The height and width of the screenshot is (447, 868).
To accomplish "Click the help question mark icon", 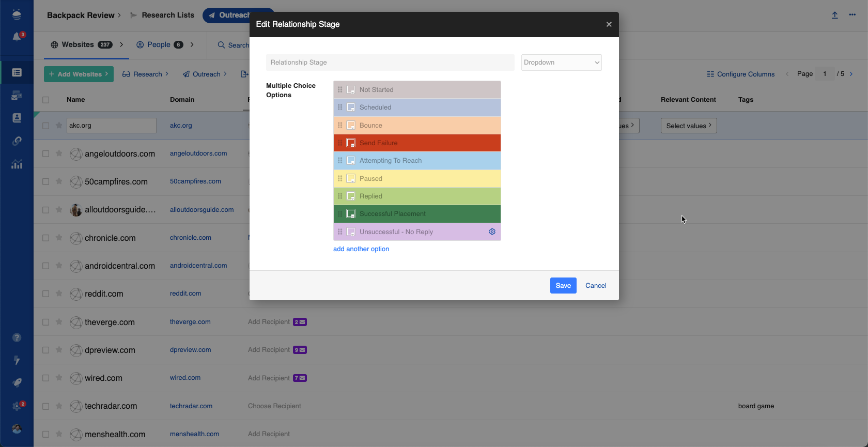I will tap(17, 337).
